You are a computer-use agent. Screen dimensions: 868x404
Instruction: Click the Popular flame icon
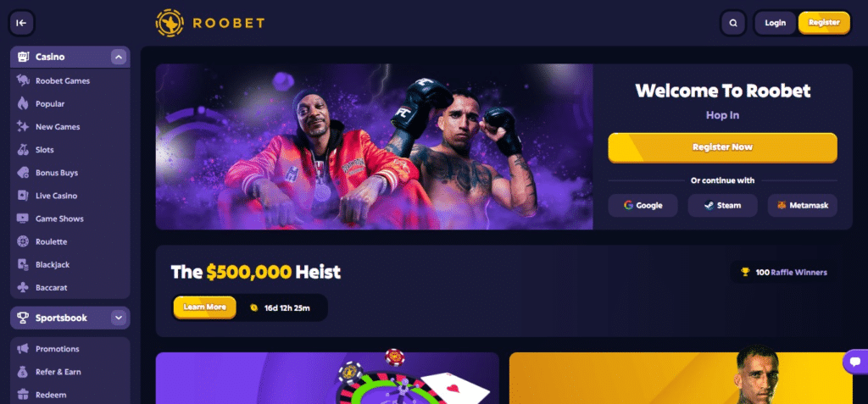(x=23, y=103)
